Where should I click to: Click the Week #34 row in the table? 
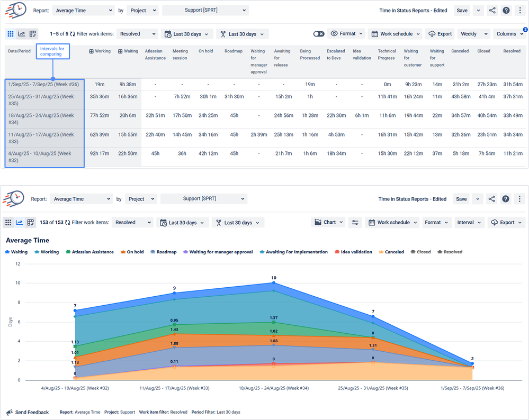click(44, 118)
